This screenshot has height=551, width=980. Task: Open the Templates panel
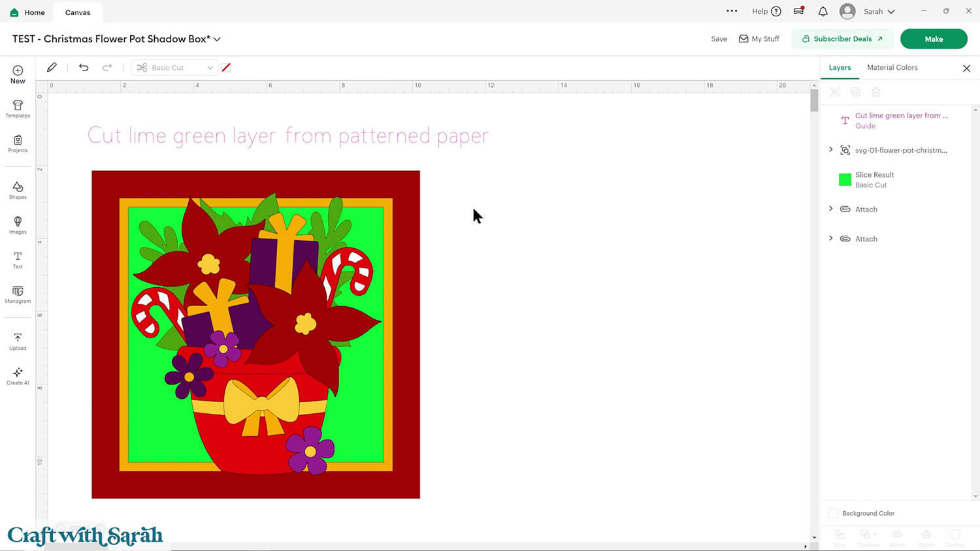[18, 108]
